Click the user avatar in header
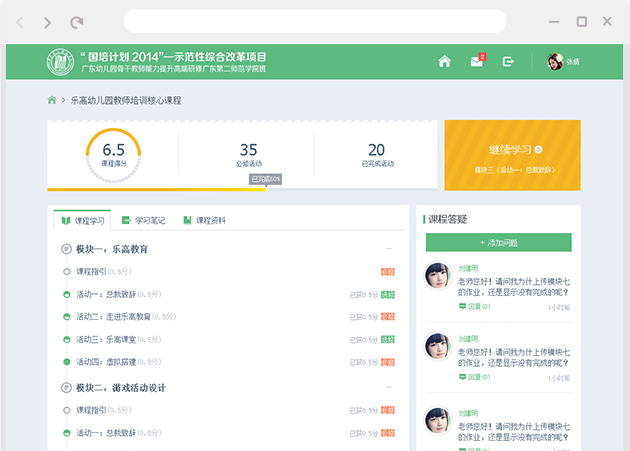 click(x=555, y=62)
